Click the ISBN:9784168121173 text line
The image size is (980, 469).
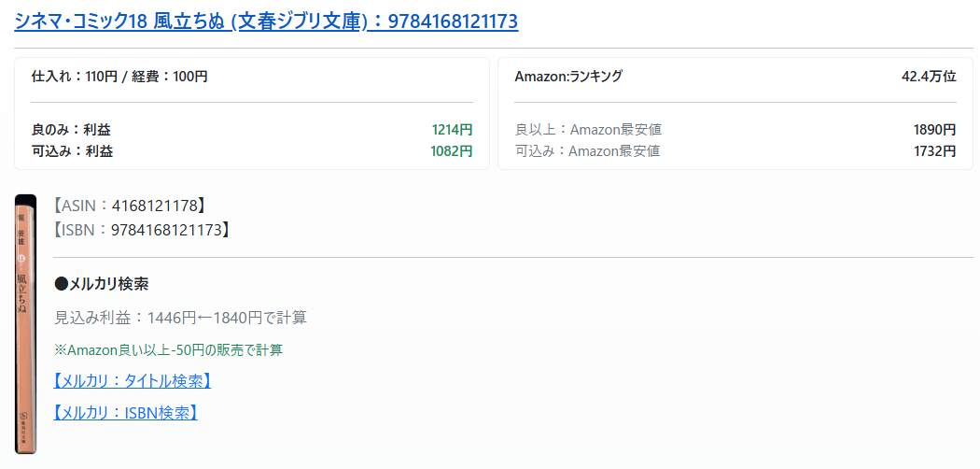[x=142, y=229]
